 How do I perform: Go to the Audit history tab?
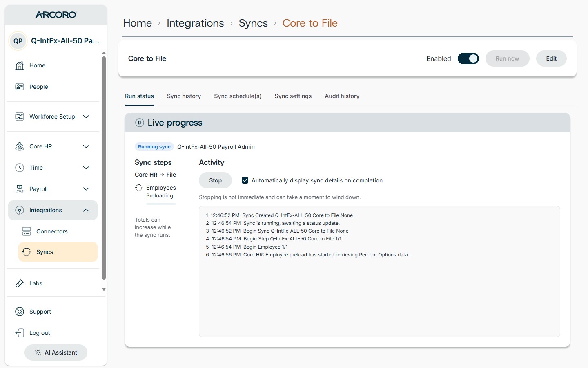coord(342,96)
